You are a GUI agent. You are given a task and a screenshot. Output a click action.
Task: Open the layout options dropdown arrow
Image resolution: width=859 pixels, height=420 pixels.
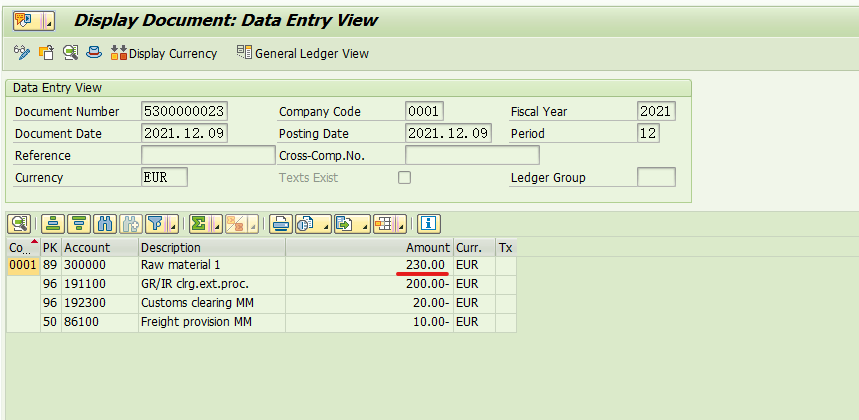402,223
